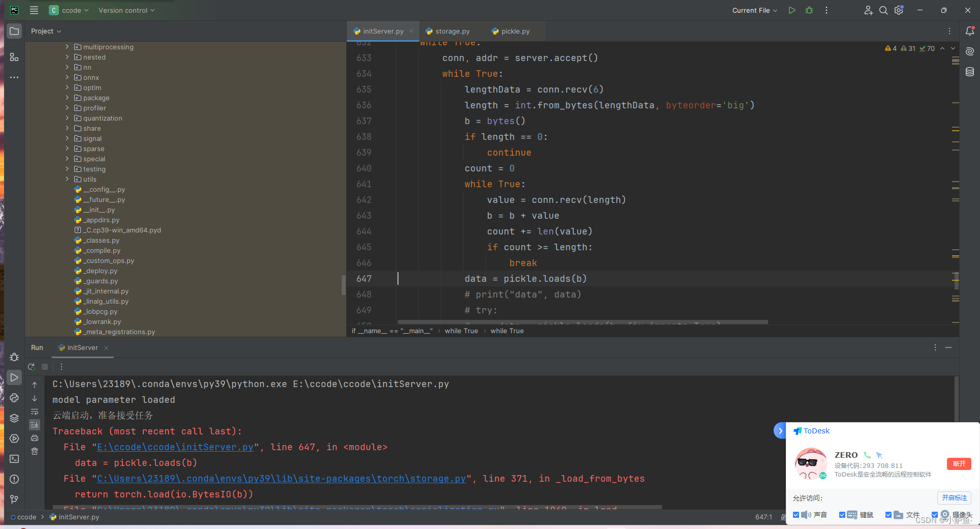The height and width of the screenshot is (529, 980).
Task: Start a debugging session with the bug icon
Action: pyautogui.click(x=809, y=10)
